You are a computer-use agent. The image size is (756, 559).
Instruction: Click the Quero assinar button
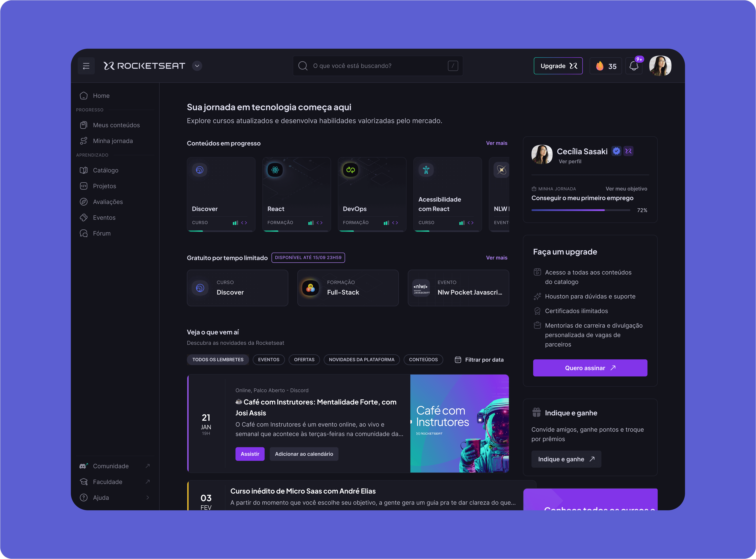coord(590,368)
